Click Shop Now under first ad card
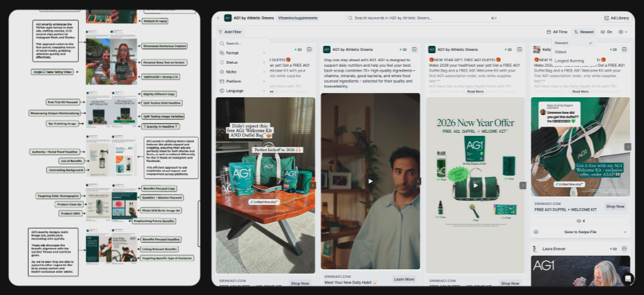This screenshot has width=644, height=295. [300, 283]
